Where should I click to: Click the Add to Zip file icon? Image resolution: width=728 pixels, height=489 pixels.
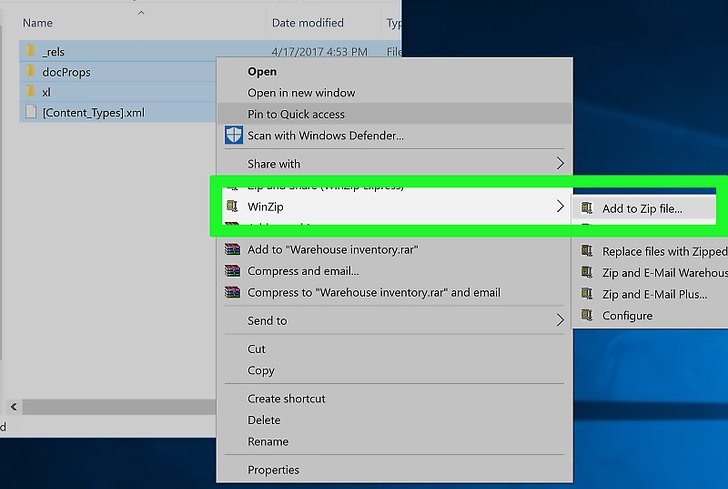click(587, 208)
